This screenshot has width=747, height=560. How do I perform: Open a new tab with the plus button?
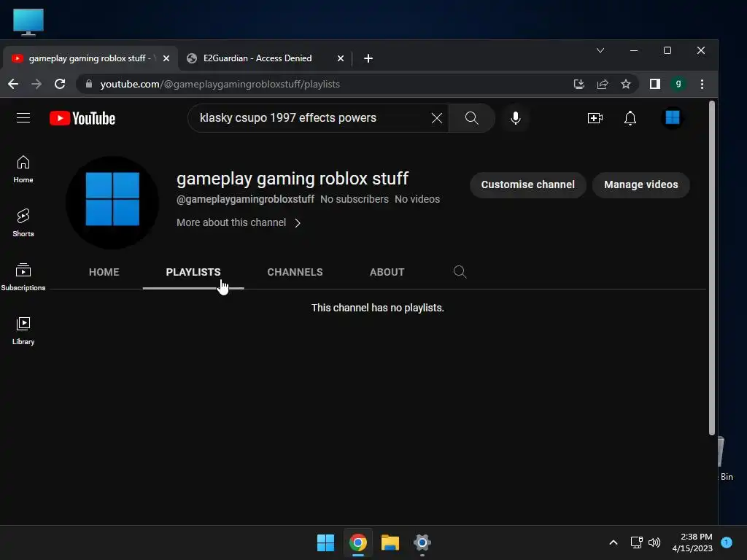click(368, 58)
